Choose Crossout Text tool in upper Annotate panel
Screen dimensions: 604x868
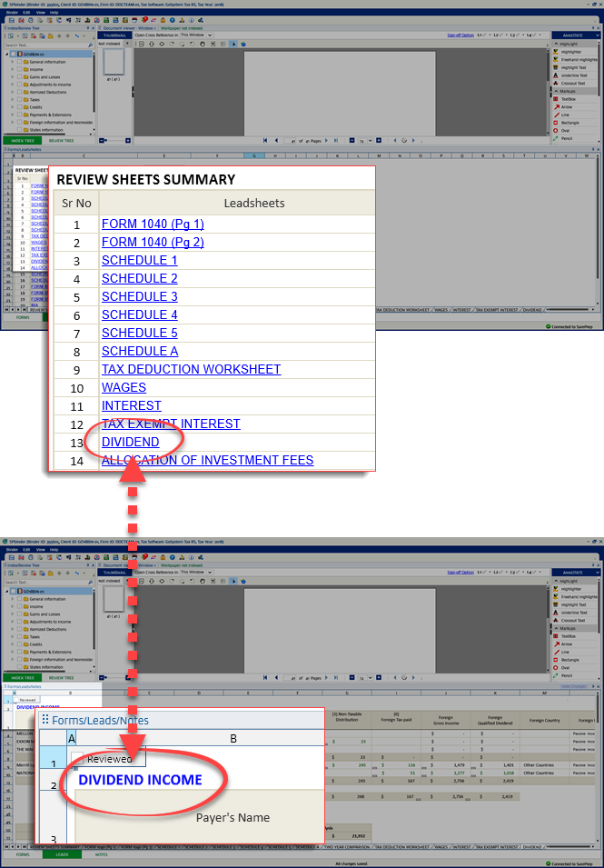[x=573, y=84]
